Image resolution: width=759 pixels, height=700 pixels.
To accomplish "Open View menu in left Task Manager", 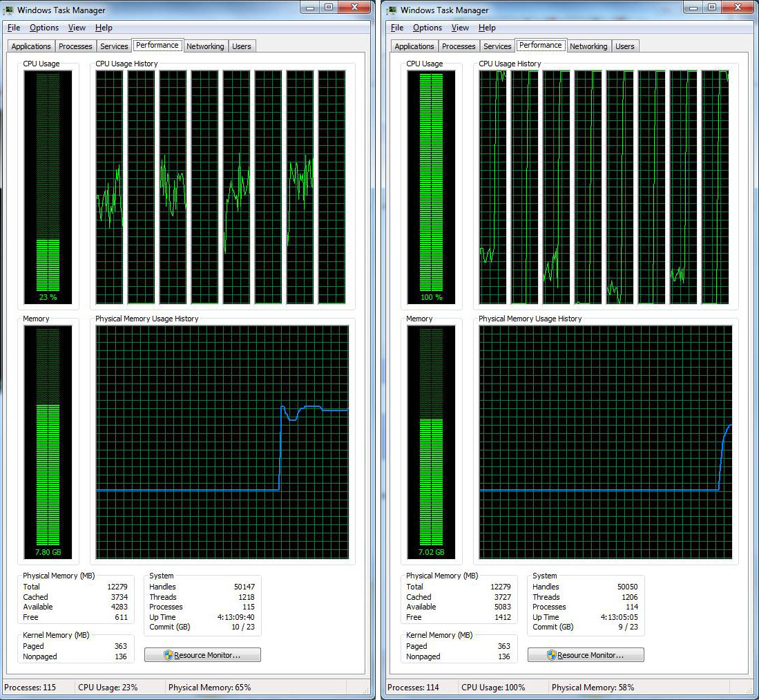I will 77,28.
